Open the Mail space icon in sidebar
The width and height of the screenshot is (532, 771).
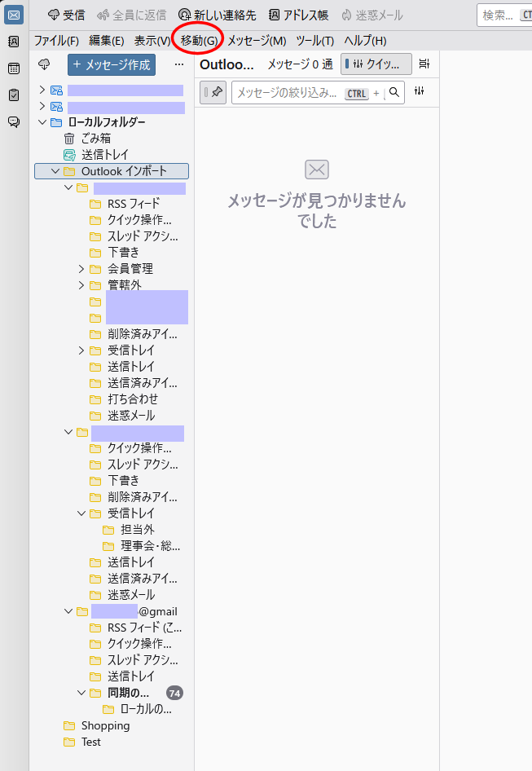click(14, 15)
